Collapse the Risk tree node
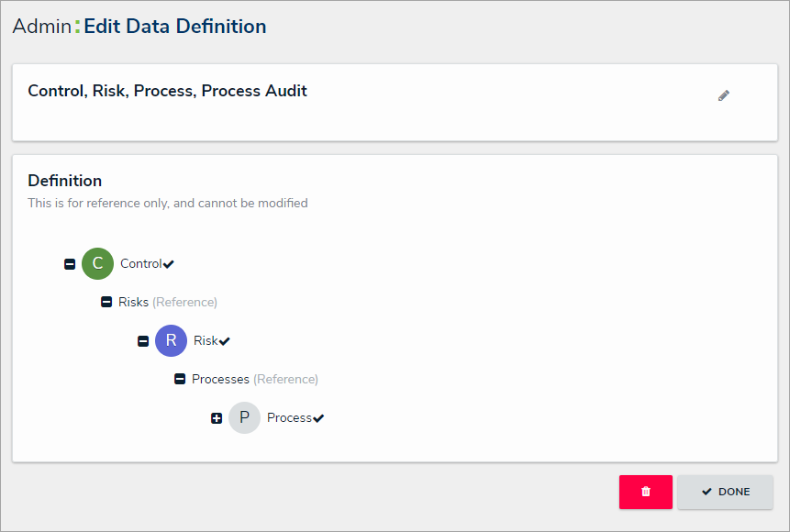This screenshot has width=790, height=532. tap(143, 341)
